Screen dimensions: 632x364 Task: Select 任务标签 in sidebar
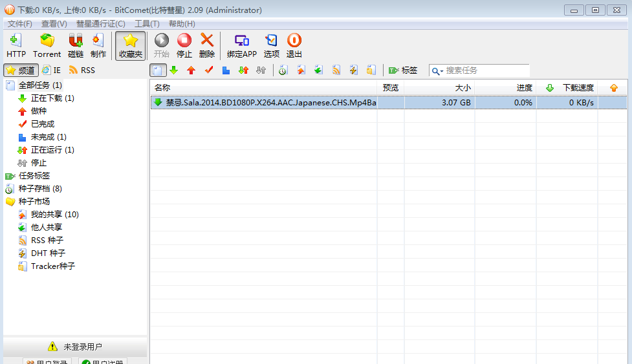pyautogui.click(x=34, y=176)
